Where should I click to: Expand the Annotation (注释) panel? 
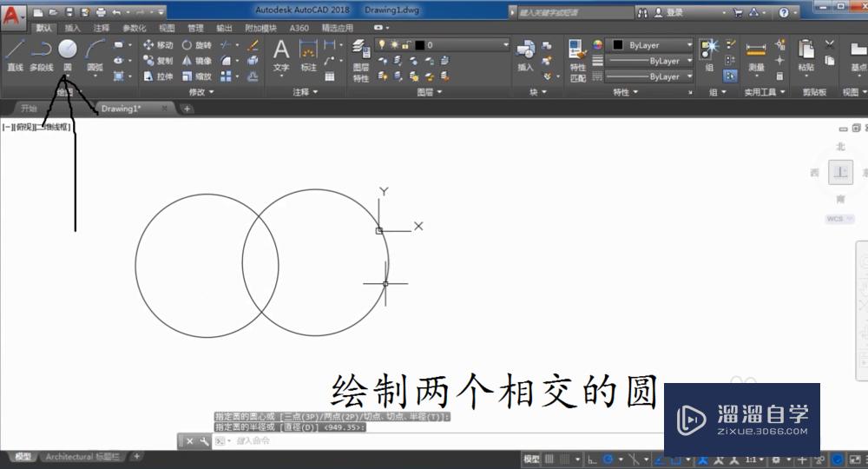click(x=306, y=92)
